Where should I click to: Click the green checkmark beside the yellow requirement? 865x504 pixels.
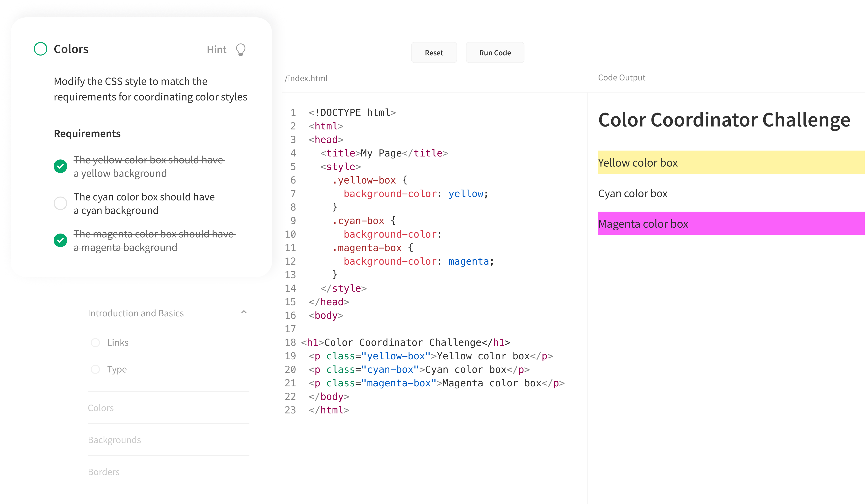point(61,166)
